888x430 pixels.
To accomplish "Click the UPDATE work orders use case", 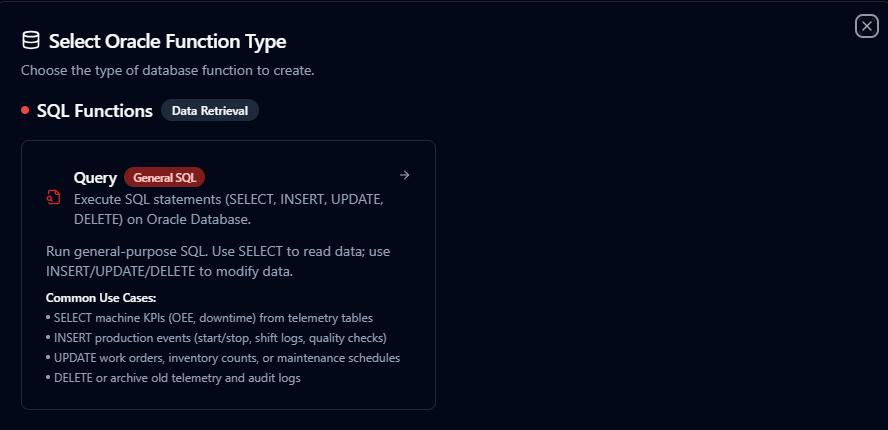I will pos(223,358).
